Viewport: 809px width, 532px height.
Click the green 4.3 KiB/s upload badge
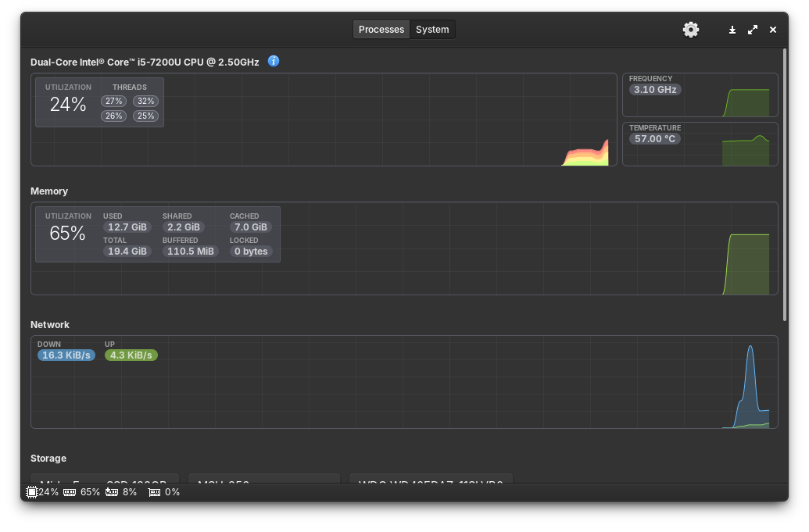tap(131, 355)
